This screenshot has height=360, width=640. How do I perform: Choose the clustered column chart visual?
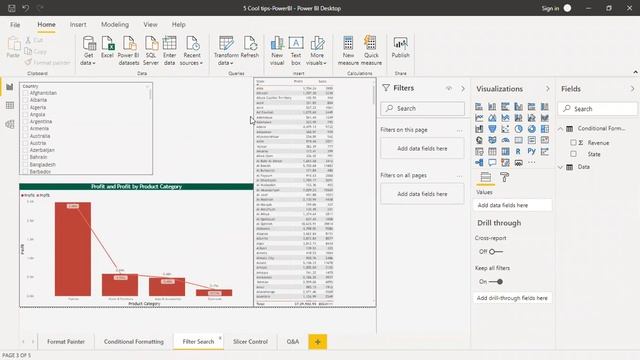(x=518, y=107)
